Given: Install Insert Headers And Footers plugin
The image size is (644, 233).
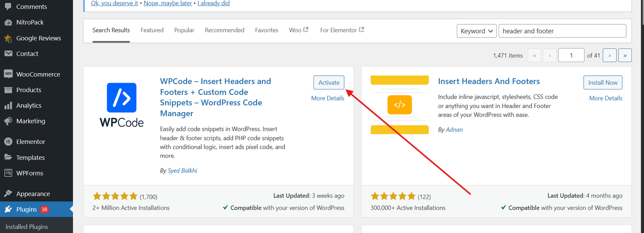Looking at the screenshot, I should click(603, 82).
